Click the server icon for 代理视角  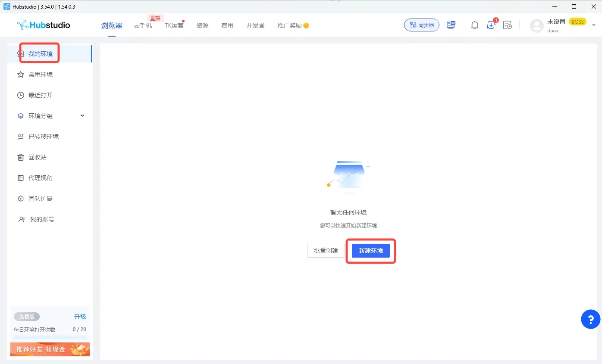tap(20, 178)
